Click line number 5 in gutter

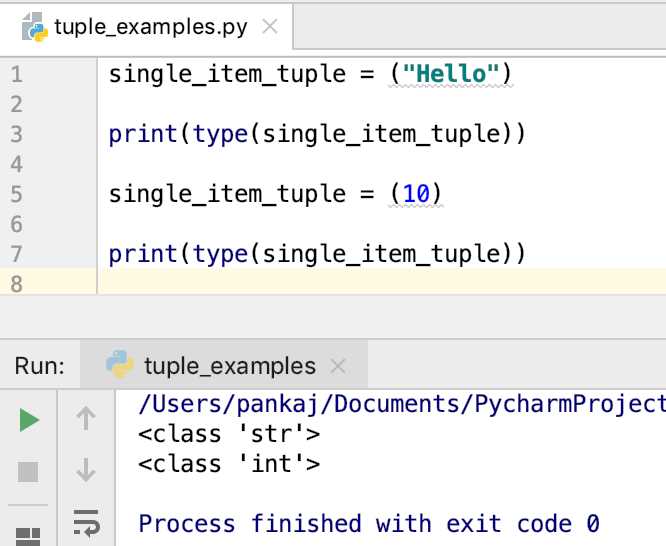[x=17, y=194]
